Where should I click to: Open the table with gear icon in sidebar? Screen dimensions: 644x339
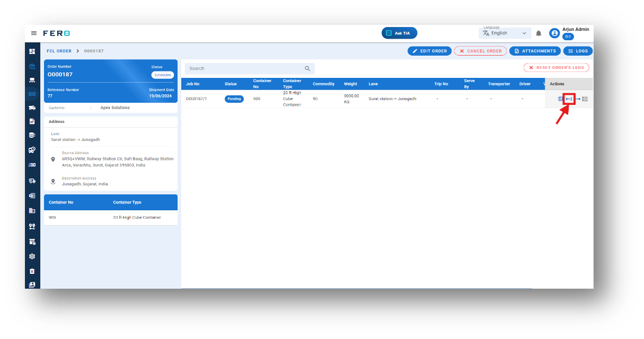pos(32,242)
